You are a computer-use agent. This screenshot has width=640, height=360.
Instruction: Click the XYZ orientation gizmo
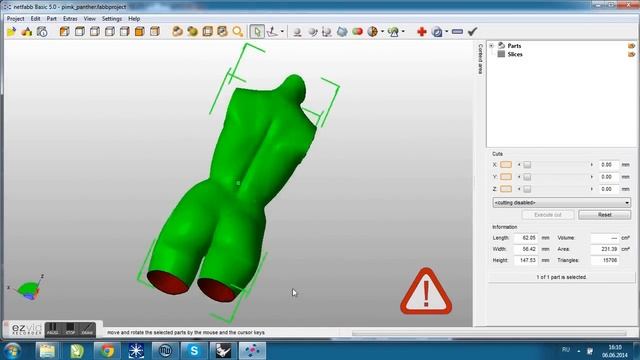point(28,289)
